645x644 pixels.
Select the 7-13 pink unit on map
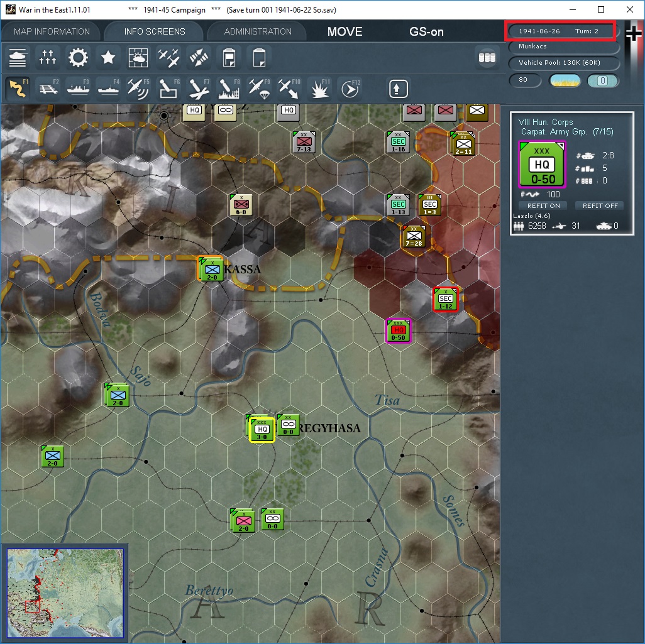tap(304, 142)
